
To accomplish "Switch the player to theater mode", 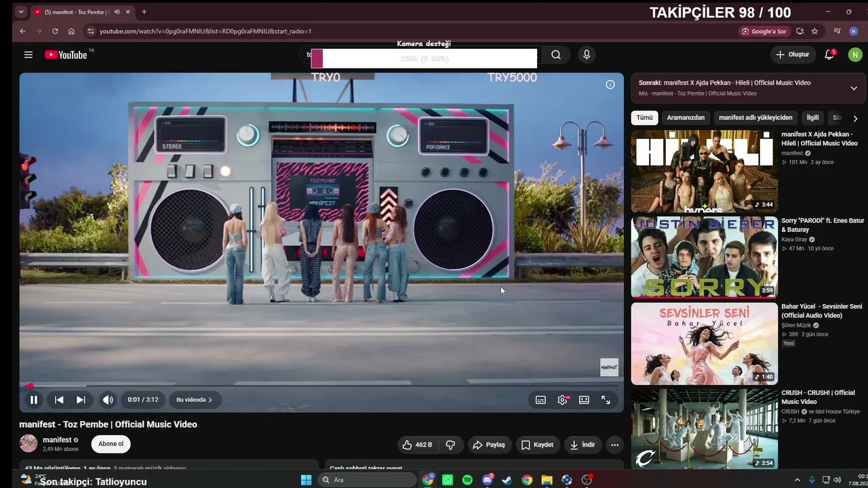I will [584, 400].
